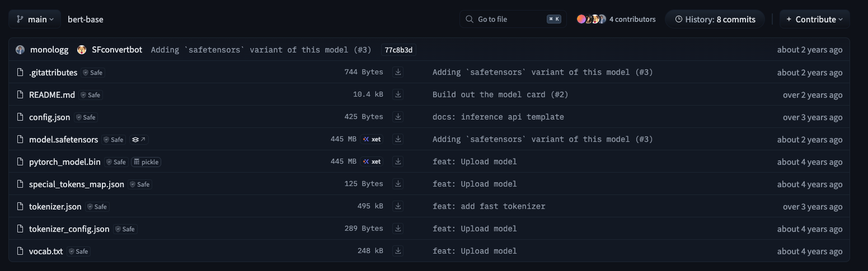Open safetensors commit message in model.safetensors row
Image resolution: width=868 pixels, height=271 pixels.
[542, 139]
